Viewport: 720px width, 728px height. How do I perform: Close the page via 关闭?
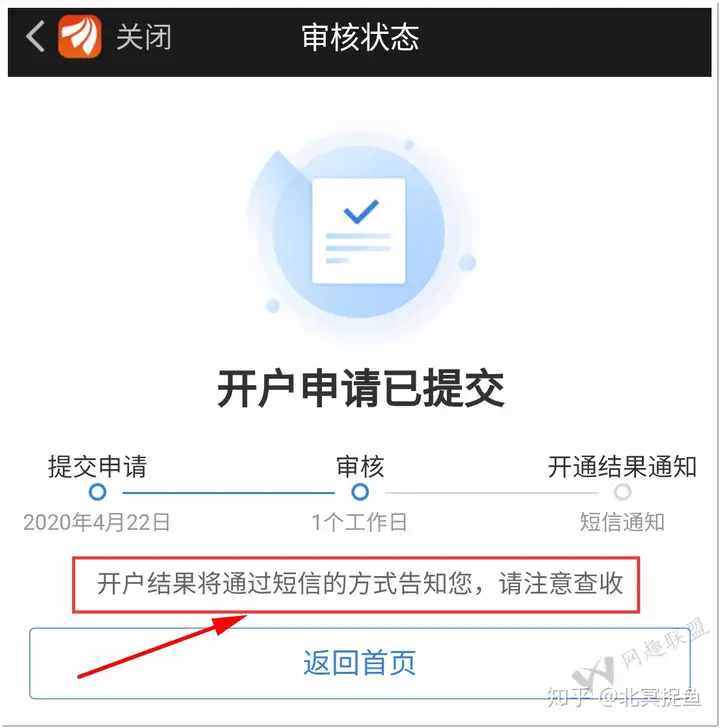pyautogui.click(x=143, y=37)
